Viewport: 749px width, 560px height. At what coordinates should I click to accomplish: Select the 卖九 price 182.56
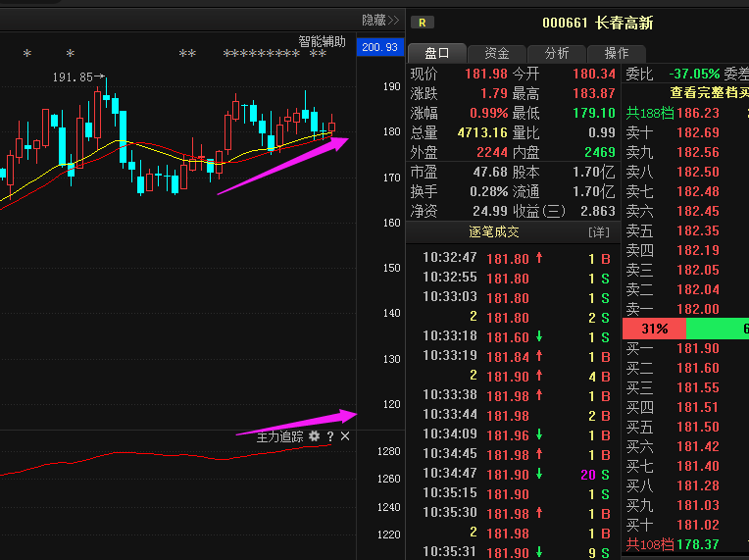pos(698,152)
